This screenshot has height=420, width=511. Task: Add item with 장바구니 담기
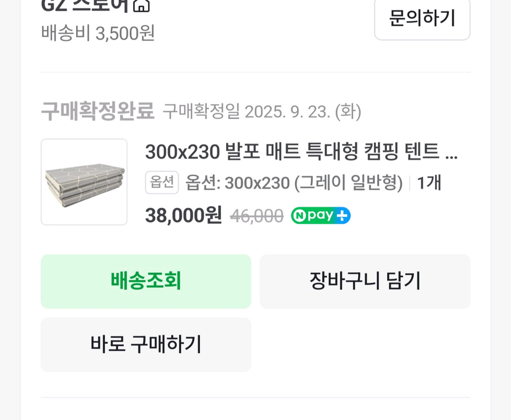coord(365,281)
